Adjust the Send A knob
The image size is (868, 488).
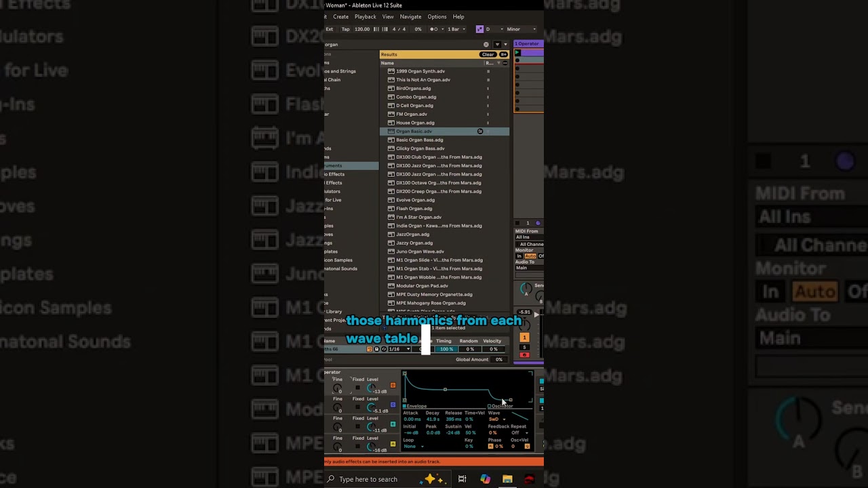coord(526,289)
